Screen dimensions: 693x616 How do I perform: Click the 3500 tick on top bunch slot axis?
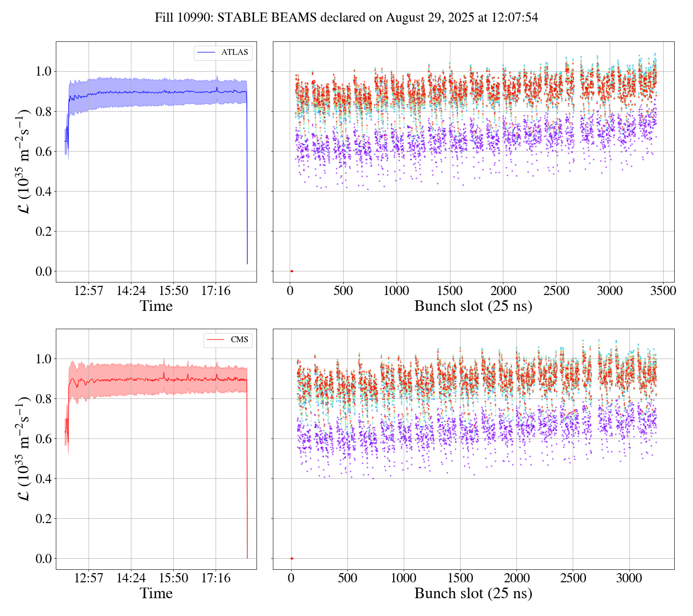663,291
